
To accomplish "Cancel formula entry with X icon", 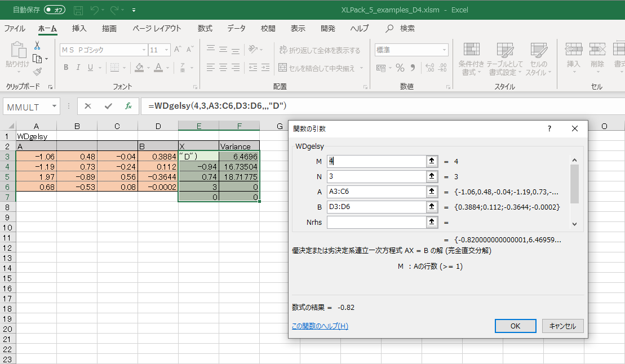I will [88, 106].
